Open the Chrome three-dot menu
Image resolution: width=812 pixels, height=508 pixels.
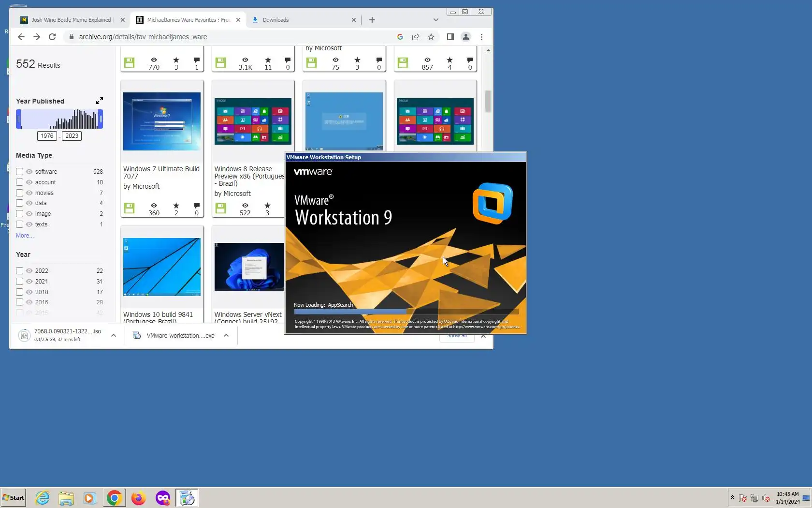pyautogui.click(x=481, y=37)
